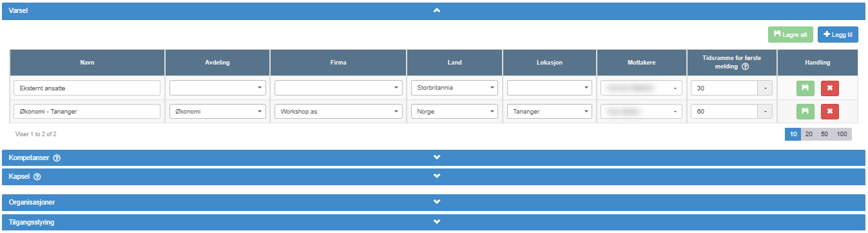Open Land dropdown showing Storbritannia
Screen dimensions: 868x233
[454, 87]
